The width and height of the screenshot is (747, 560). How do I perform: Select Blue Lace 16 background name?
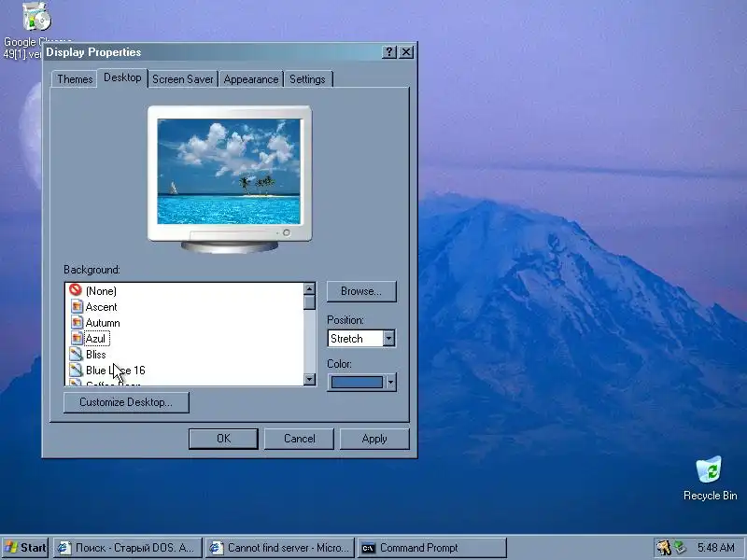pos(115,371)
